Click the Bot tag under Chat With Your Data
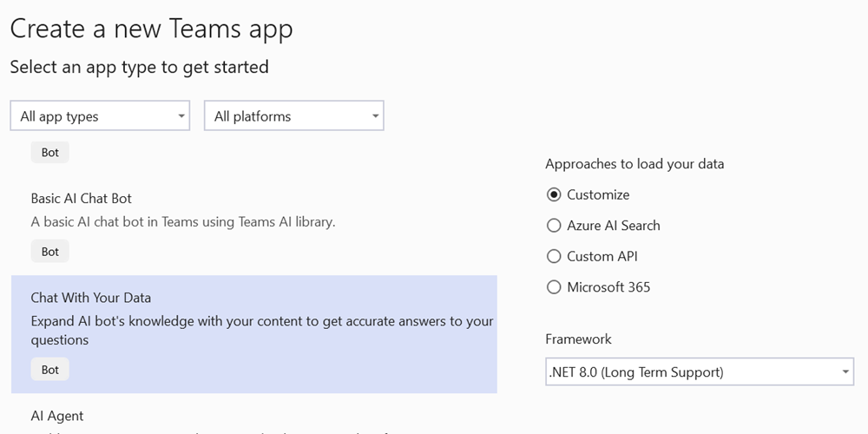This screenshot has height=434, width=868. tap(50, 370)
